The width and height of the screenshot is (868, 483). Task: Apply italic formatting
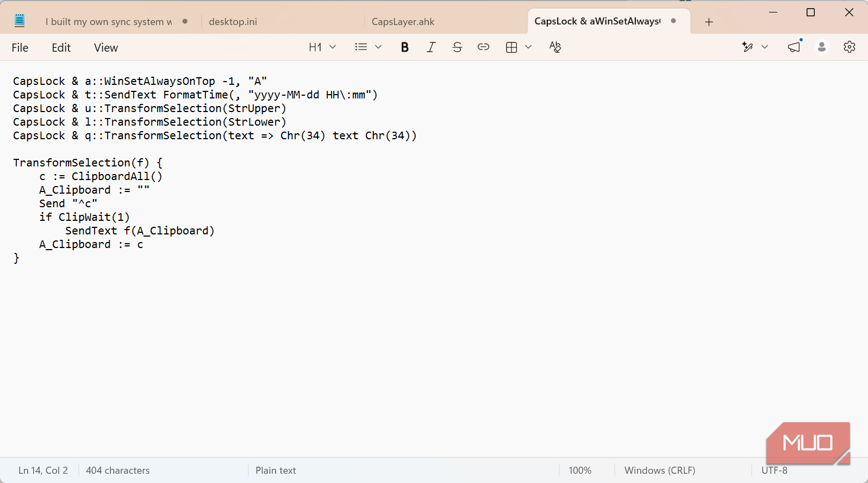[x=431, y=47]
